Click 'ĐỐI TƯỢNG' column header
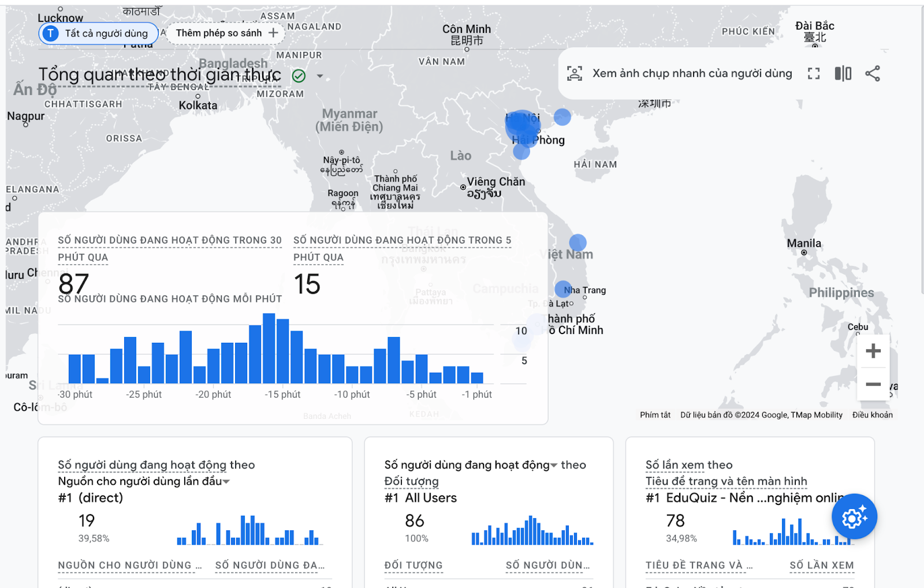 click(x=413, y=565)
